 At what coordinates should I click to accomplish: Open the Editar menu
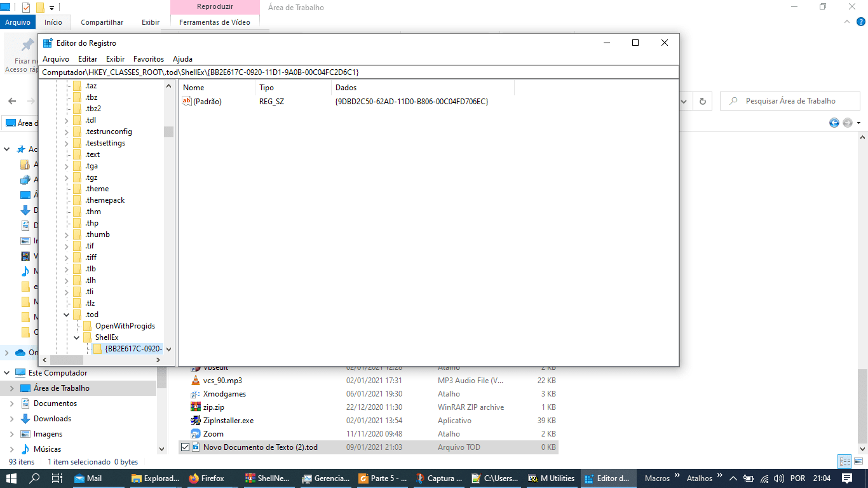(x=88, y=58)
